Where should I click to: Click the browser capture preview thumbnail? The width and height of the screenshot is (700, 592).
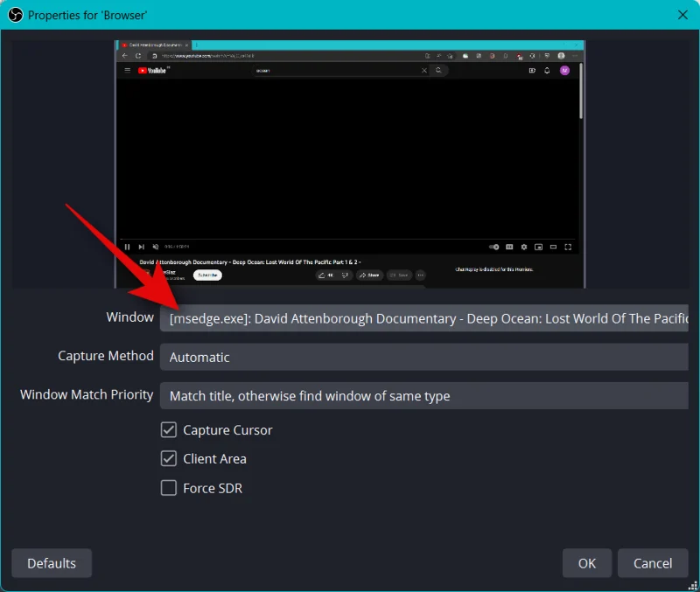(x=350, y=164)
